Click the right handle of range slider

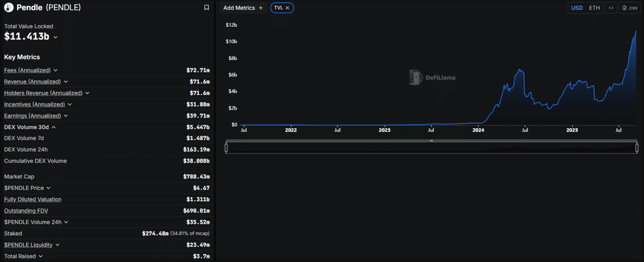pyautogui.click(x=637, y=148)
